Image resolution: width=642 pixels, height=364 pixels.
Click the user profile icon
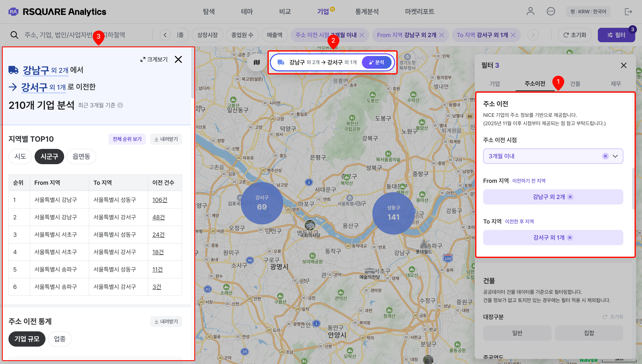530,11
